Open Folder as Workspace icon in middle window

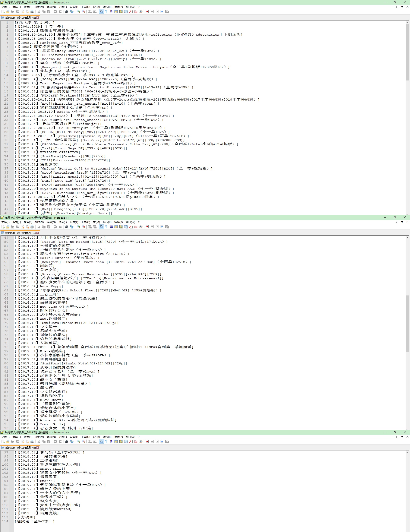pos(136,227)
